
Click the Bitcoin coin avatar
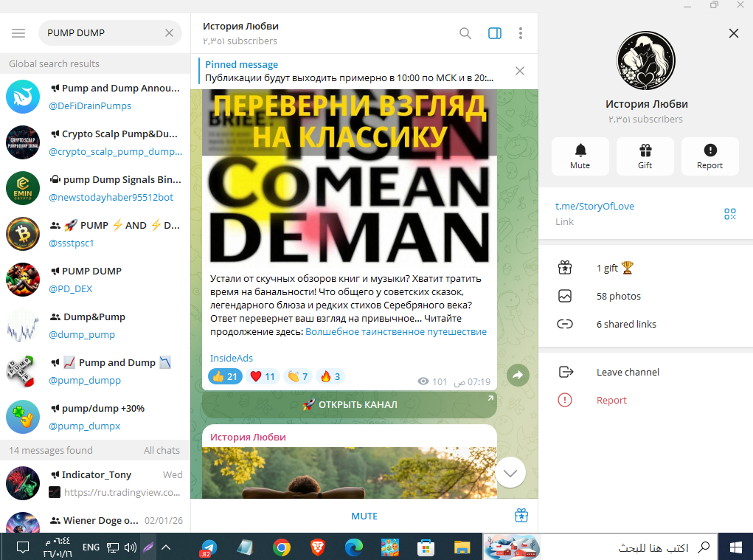point(23,234)
